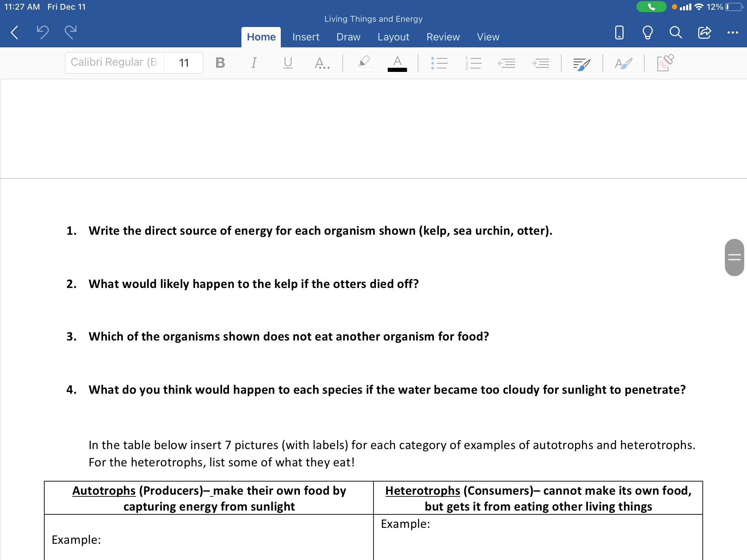Increase indent with the right-arrow icon
Screen dimensions: 747x560
540,63
